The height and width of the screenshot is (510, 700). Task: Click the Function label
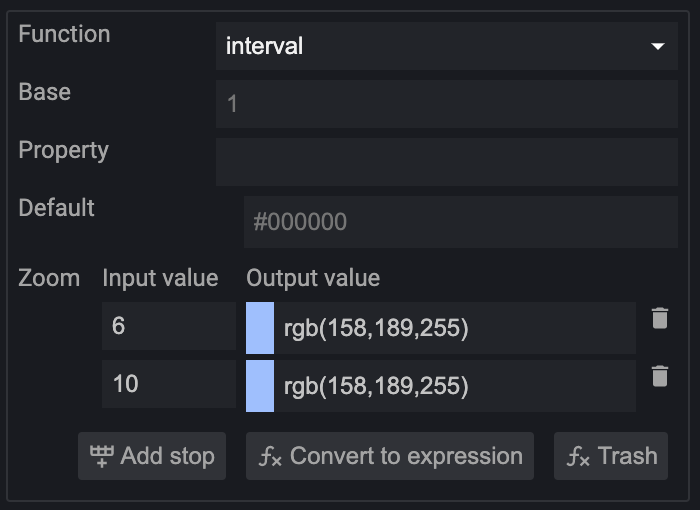point(64,34)
